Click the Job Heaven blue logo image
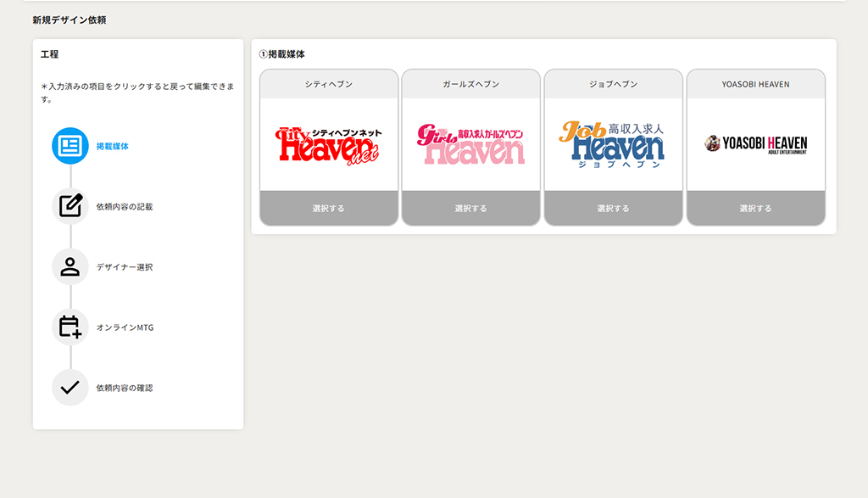The image size is (868, 498). pos(612,144)
